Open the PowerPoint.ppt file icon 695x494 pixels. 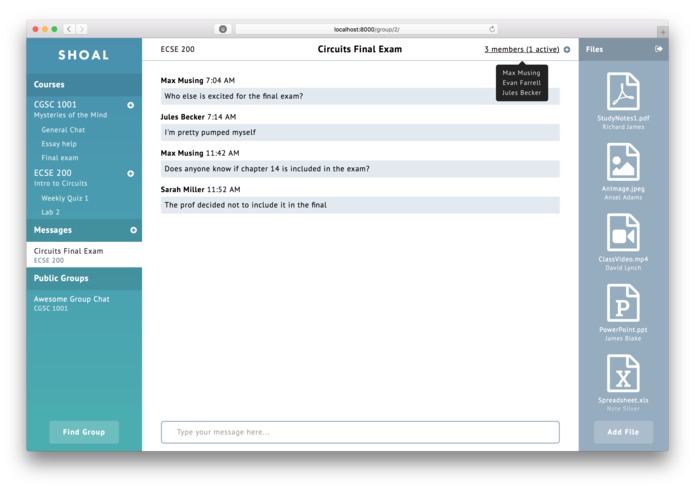pyautogui.click(x=623, y=303)
